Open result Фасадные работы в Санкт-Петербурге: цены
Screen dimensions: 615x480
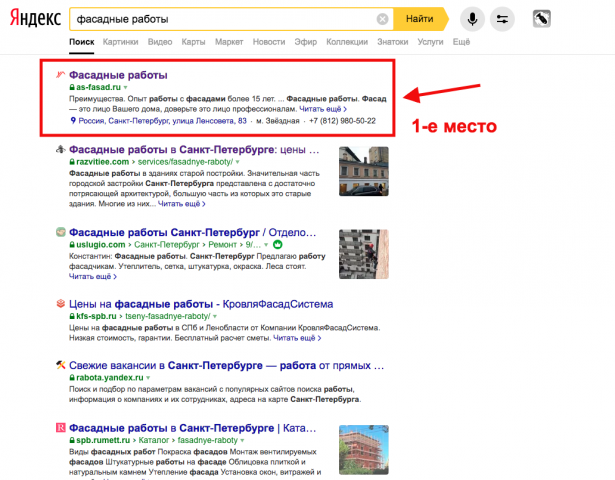194,149
